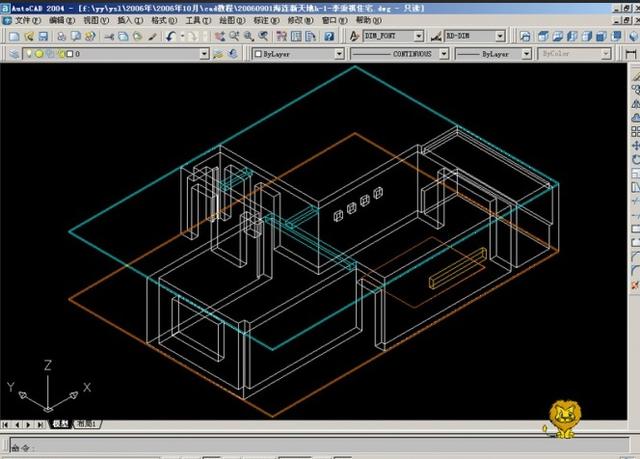Open Dimension Style manager icon

(x=436, y=37)
